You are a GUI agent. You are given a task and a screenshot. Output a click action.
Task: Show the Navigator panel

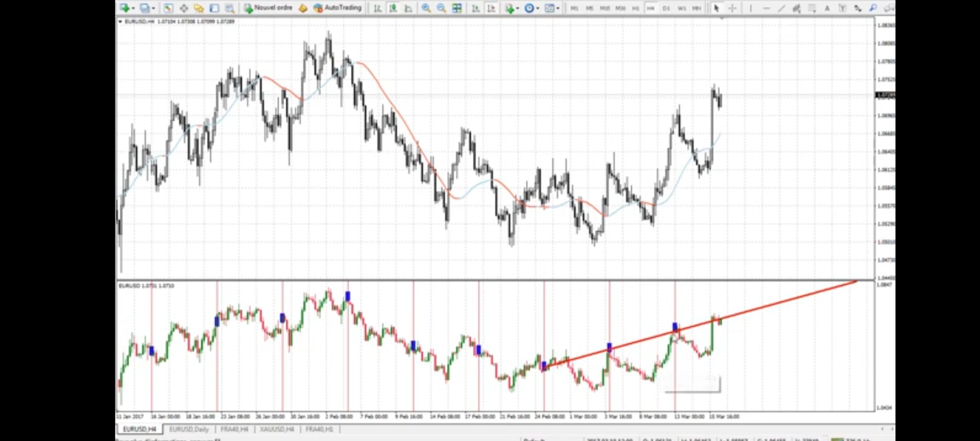[199, 8]
